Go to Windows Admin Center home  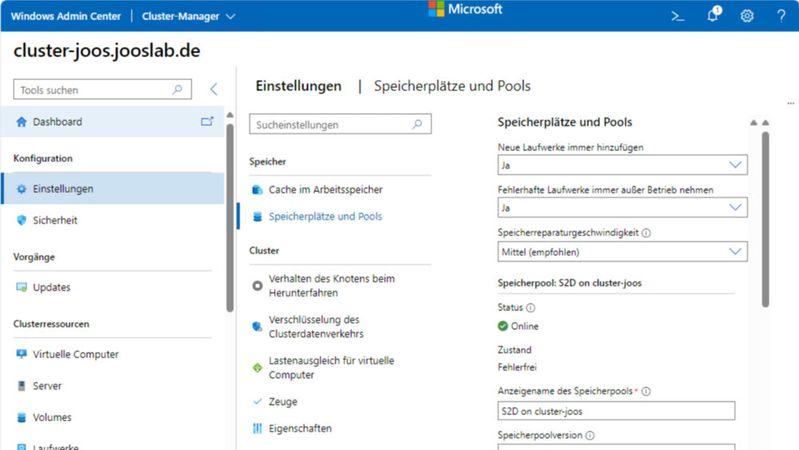66,16
